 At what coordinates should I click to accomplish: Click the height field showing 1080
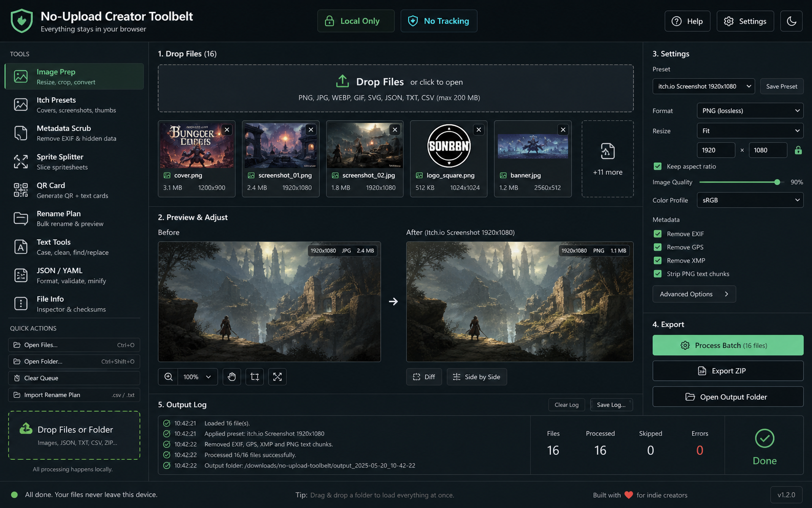pos(768,150)
